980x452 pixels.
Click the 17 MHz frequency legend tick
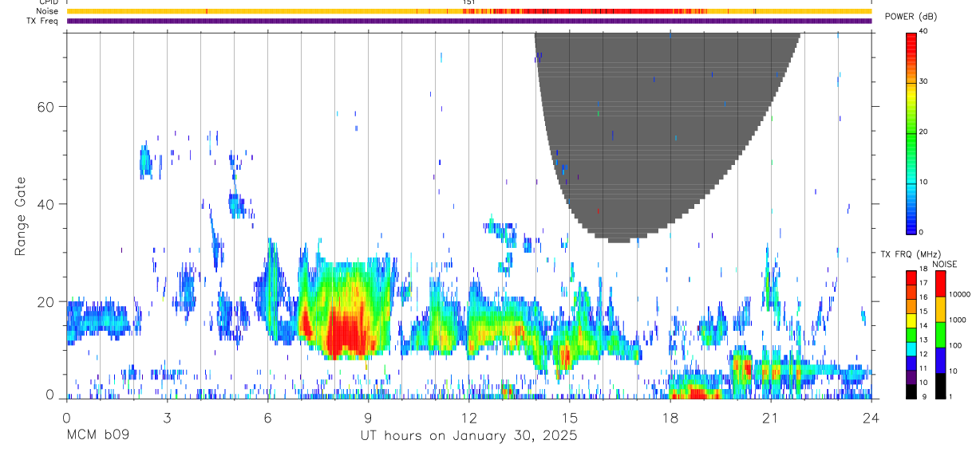coord(923,283)
